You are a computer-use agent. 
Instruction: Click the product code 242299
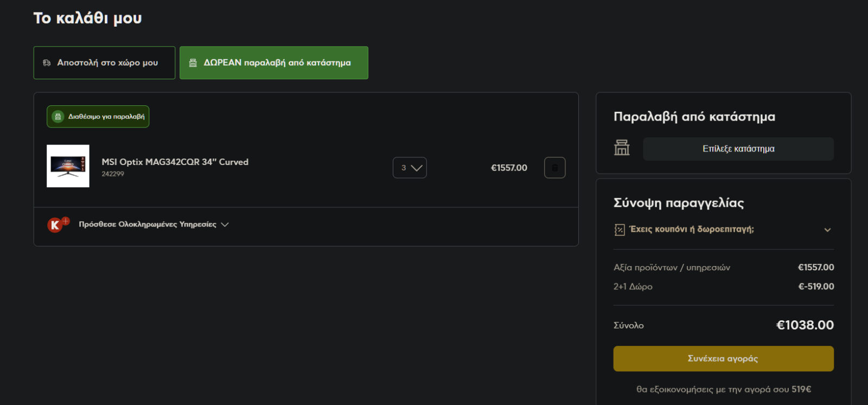click(x=113, y=174)
